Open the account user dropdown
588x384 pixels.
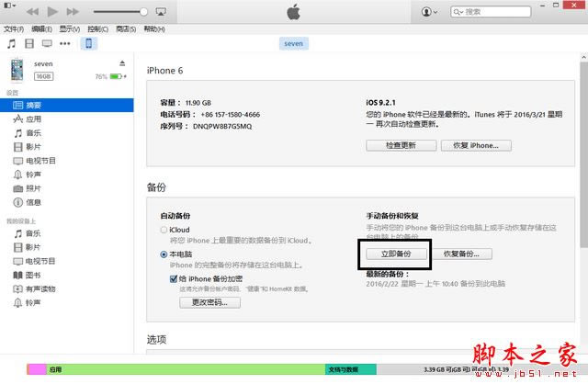pos(430,12)
